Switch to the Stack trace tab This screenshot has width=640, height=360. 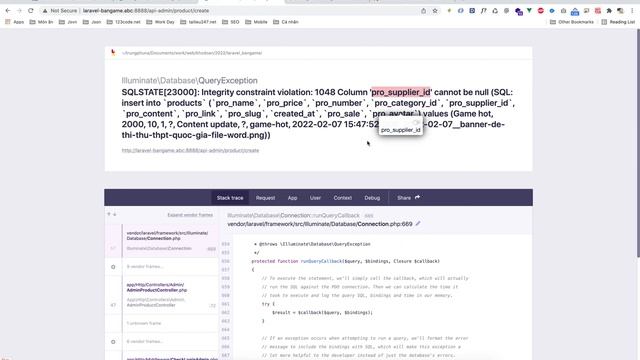[x=230, y=198]
